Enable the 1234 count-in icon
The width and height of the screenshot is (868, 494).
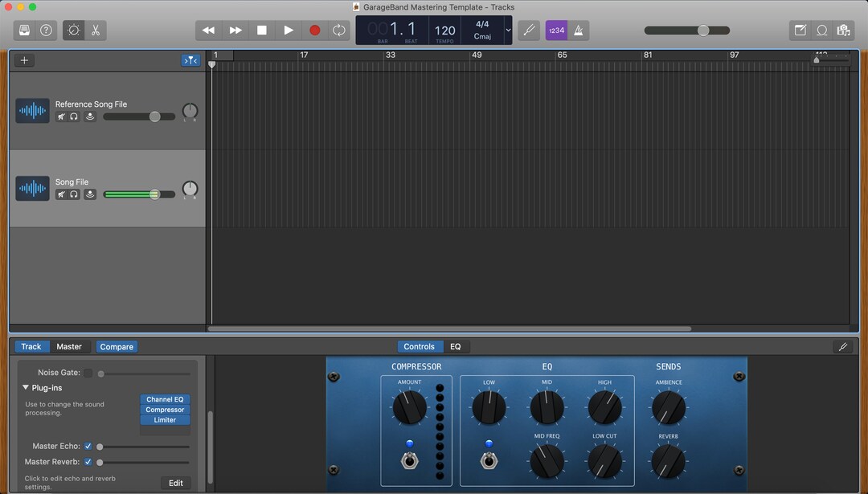pos(556,30)
